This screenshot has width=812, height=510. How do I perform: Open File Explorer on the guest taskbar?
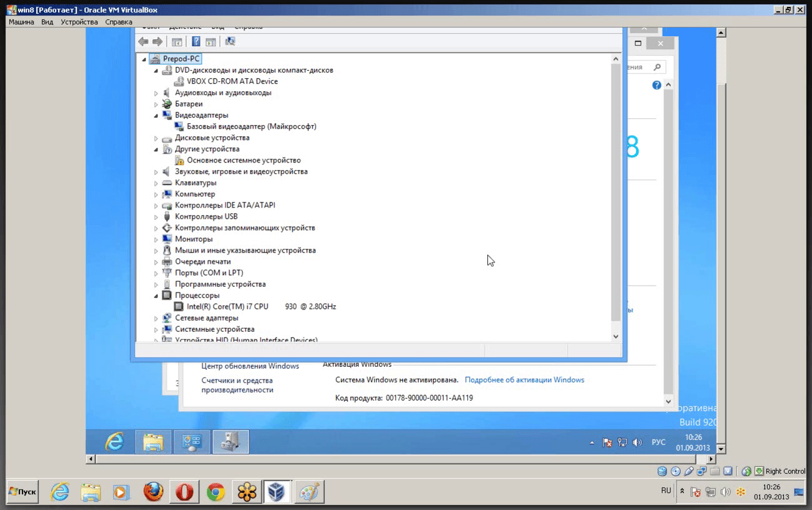(x=153, y=442)
